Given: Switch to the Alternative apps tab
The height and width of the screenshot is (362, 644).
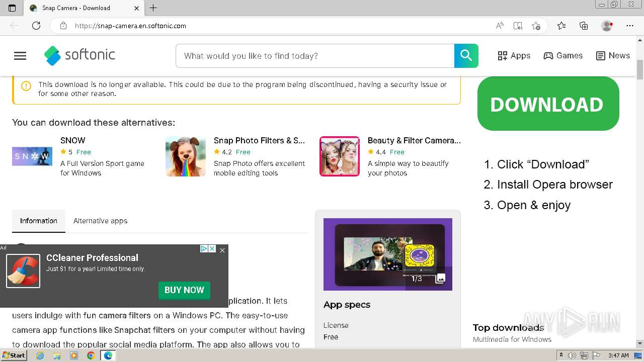Looking at the screenshot, I should coord(100,221).
